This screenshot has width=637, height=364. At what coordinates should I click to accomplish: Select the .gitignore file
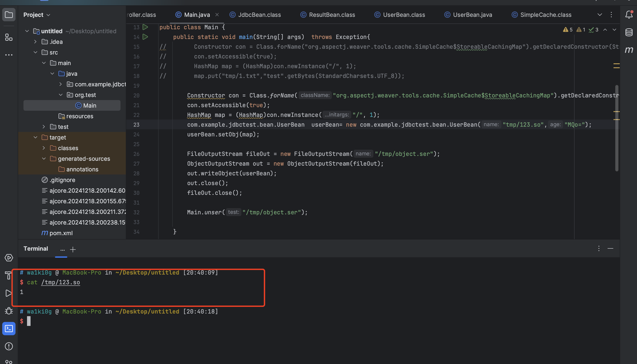click(x=58, y=180)
